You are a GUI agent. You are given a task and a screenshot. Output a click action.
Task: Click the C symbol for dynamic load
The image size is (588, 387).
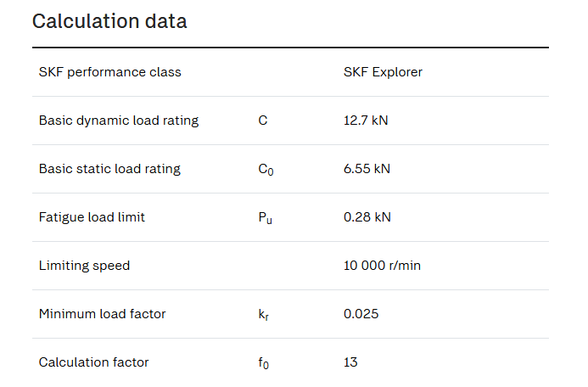[x=263, y=121]
